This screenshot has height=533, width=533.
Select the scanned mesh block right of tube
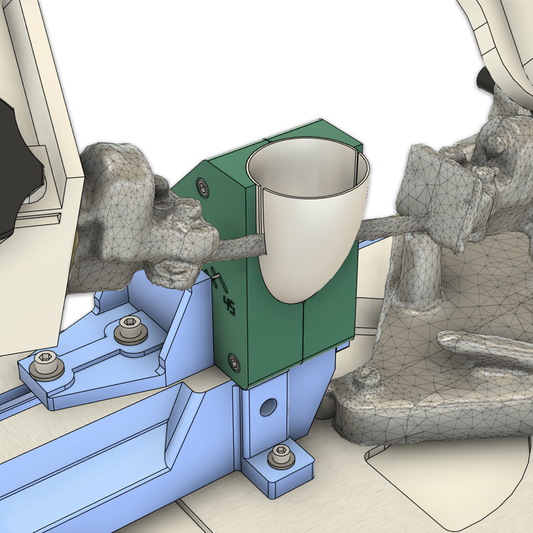[445, 195]
